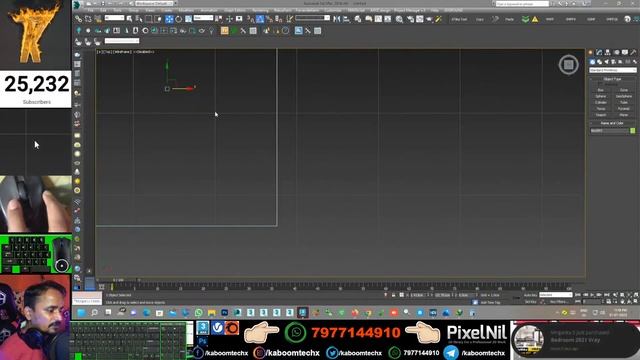Click the Select and Link tool
This screenshot has width=640, height=360.
point(78,19)
